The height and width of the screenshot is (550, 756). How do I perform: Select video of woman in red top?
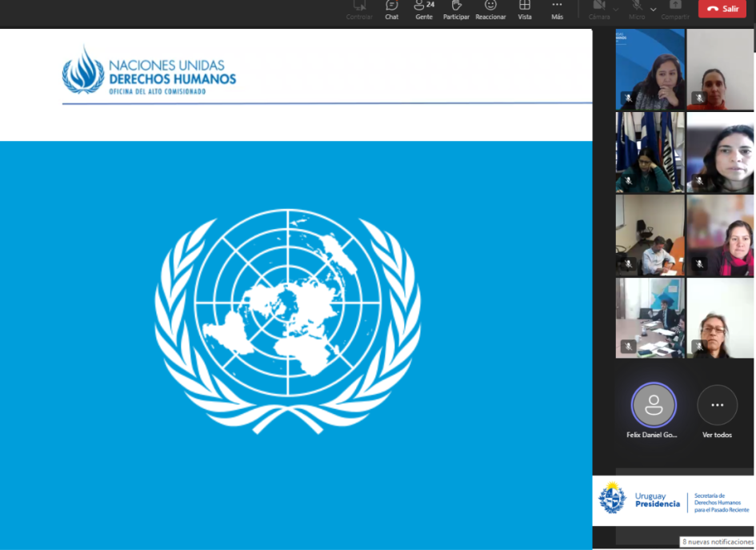(x=720, y=70)
